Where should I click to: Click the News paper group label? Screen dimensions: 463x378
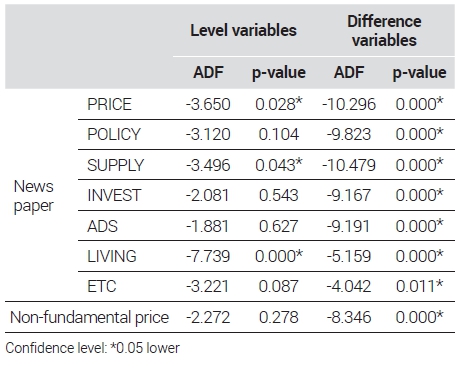33,197
